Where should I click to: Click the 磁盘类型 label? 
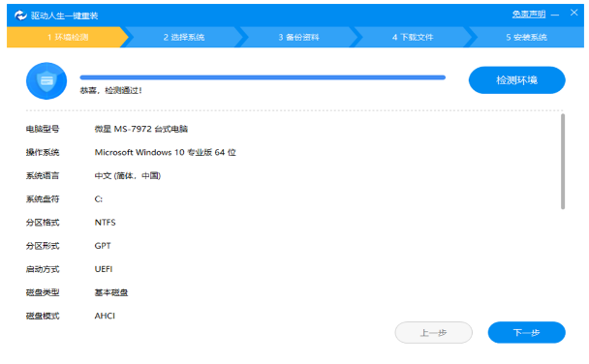(x=43, y=292)
